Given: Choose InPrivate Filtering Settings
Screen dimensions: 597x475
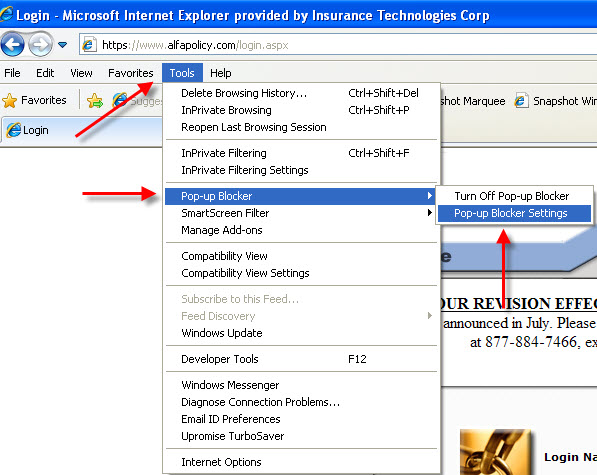Looking at the screenshot, I should pos(302,170).
